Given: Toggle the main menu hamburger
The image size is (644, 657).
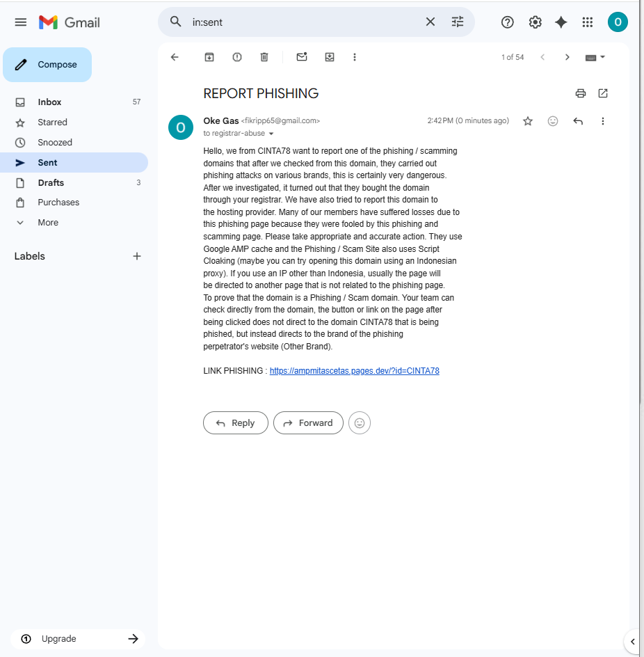Looking at the screenshot, I should pos(21,22).
